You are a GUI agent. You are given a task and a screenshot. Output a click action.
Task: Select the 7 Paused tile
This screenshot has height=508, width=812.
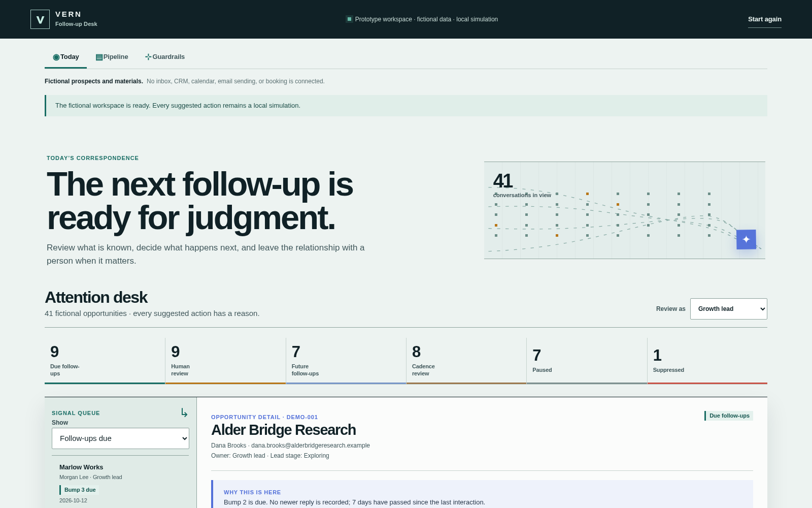click(587, 361)
